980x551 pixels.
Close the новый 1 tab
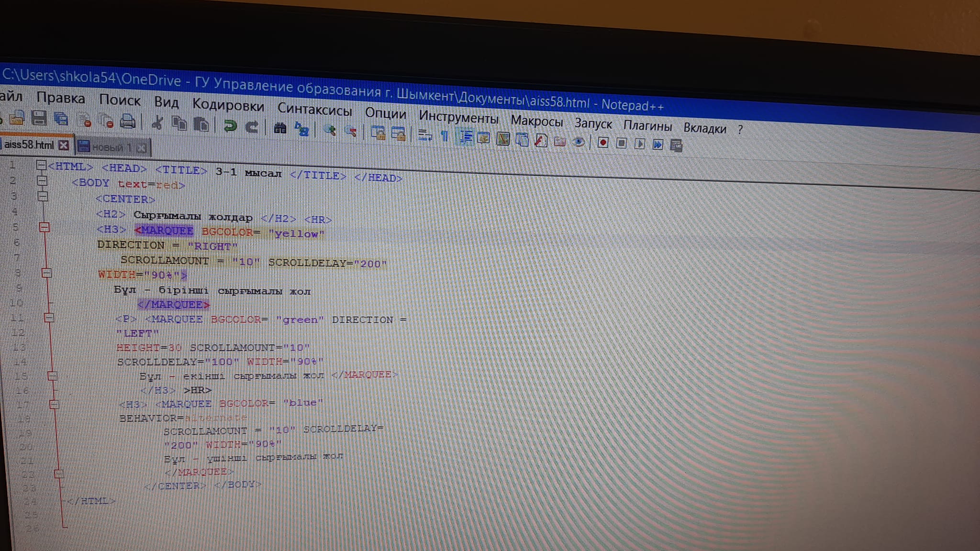tap(141, 148)
